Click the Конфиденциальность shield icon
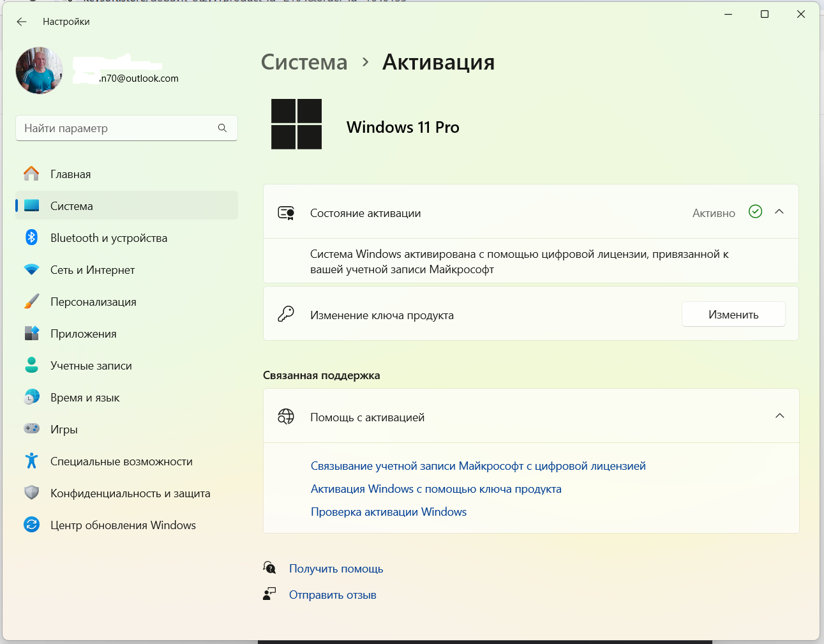Screen dimensions: 824x644 31,493
